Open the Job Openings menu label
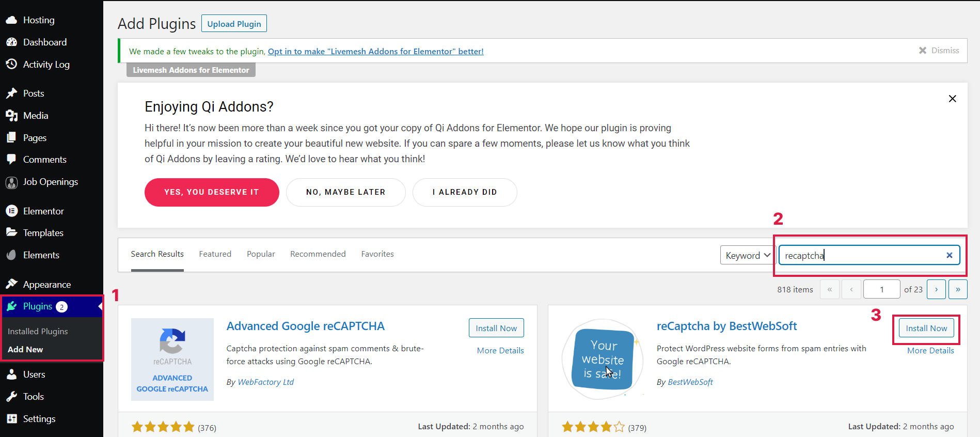The image size is (980, 437). (x=51, y=182)
